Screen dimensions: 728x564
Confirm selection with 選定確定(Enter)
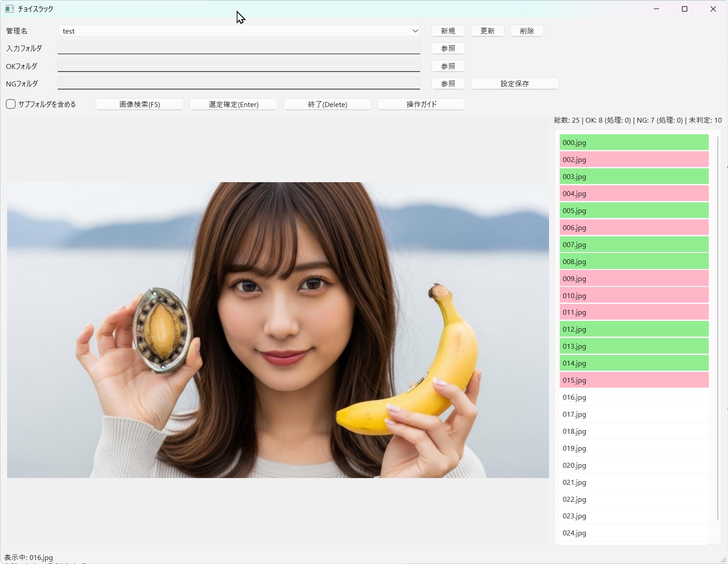234,104
